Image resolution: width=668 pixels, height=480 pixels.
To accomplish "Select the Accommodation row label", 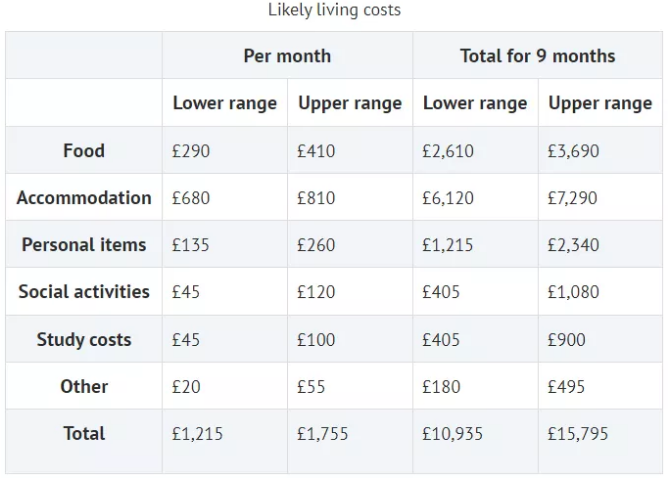I will pos(84,198).
